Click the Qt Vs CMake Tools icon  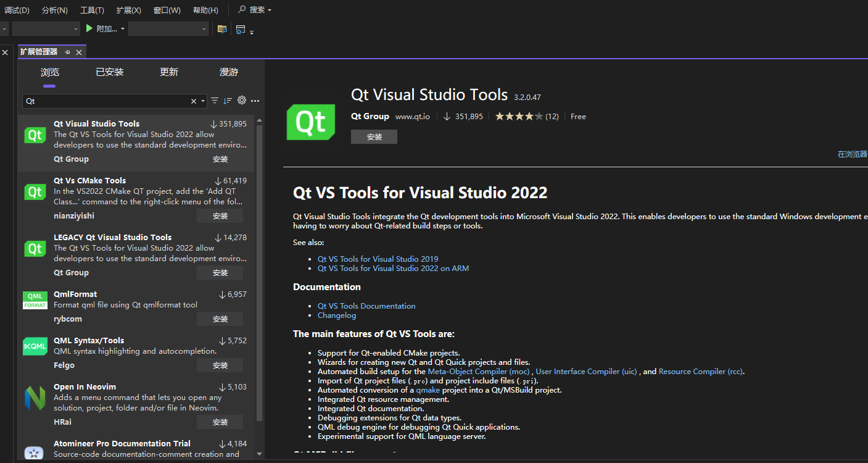point(35,192)
